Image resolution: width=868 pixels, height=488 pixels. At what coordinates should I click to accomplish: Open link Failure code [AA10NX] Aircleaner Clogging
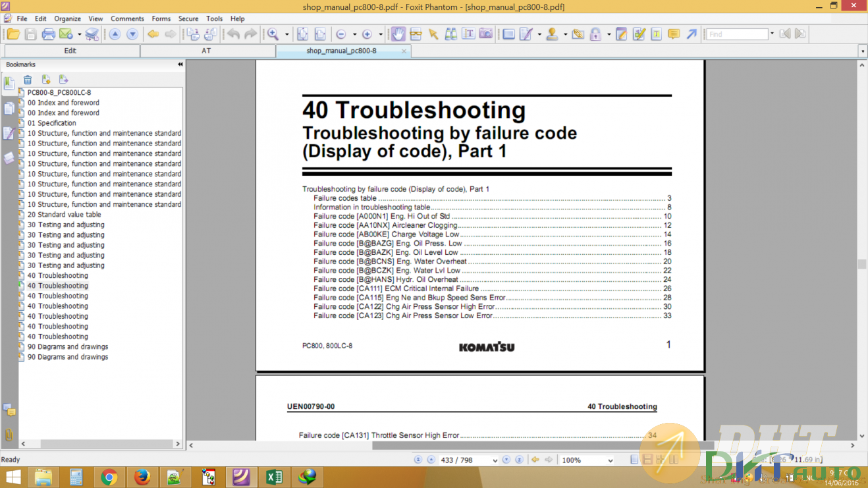pos(385,225)
